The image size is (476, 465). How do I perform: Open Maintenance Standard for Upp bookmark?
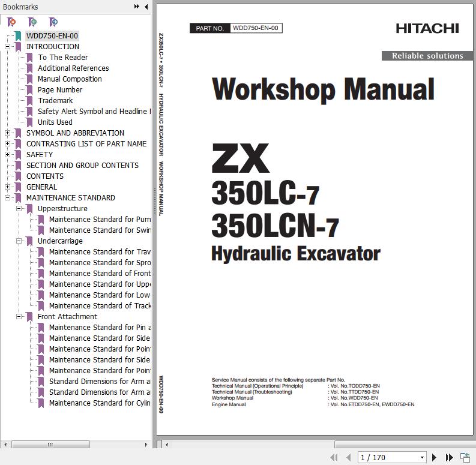(100, 284)
